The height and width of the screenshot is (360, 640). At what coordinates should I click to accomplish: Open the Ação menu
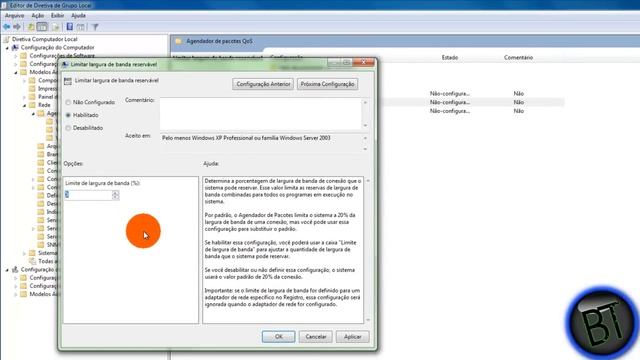[x=38, y=16]
